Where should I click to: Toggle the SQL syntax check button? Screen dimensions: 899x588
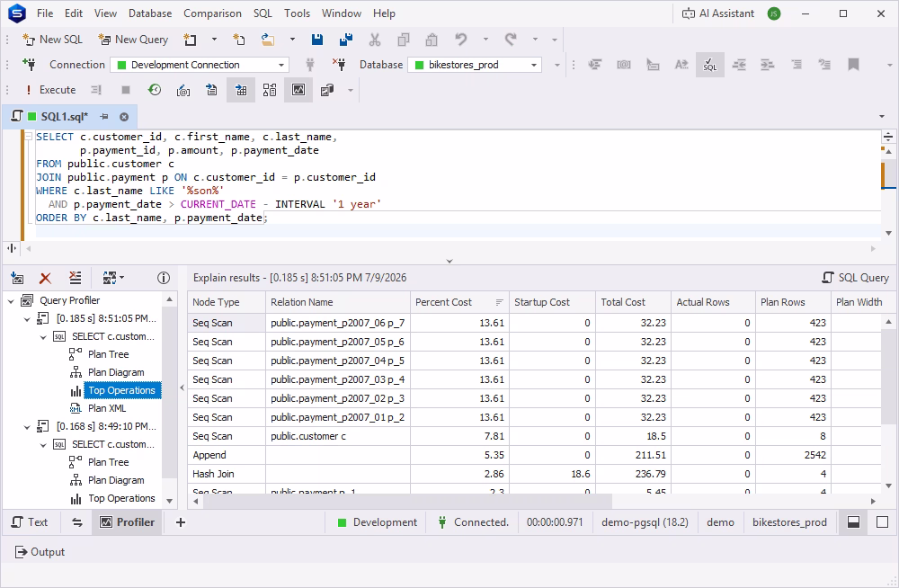pos(710,64)
